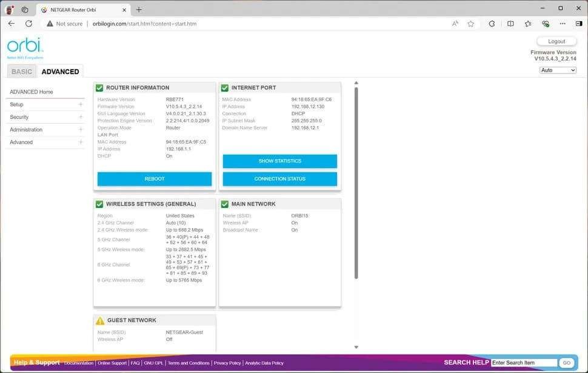The width and height of the screenshot is (588, 373).
Task: Click the REBOOT button
Action: [155, 179]
